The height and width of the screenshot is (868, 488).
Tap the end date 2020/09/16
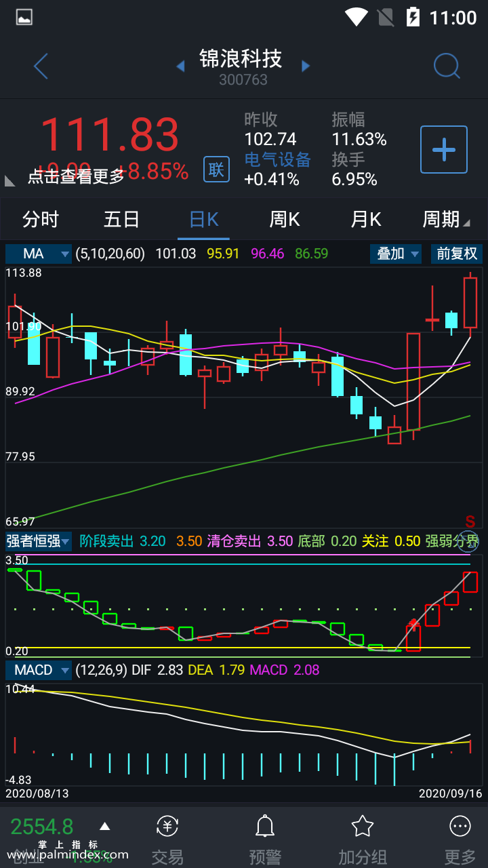pyautogui.click(x=450, y=793)
